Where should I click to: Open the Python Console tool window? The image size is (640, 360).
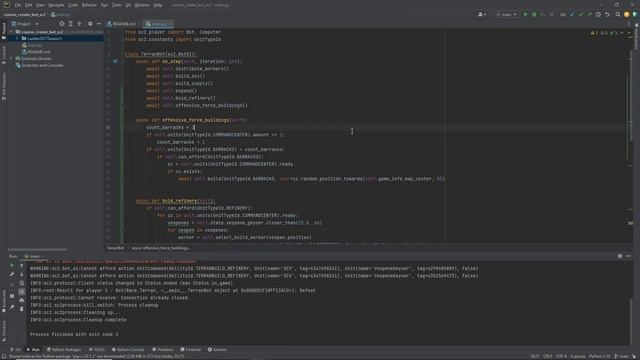click(x=128, y=350)
